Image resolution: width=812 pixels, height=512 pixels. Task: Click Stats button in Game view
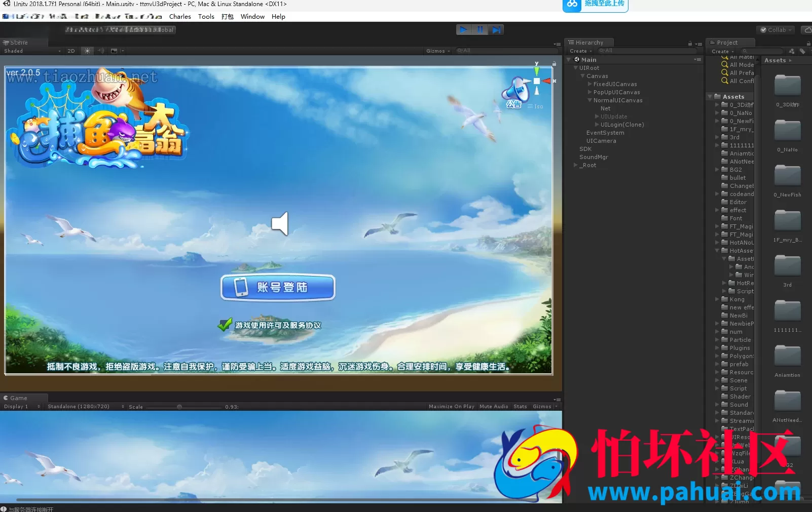tap(520, 407)
